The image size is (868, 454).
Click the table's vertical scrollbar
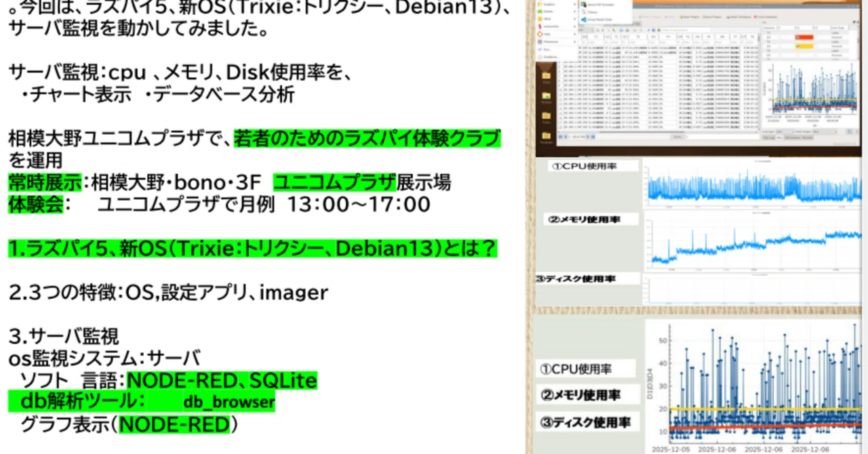[x=759, y=81]
